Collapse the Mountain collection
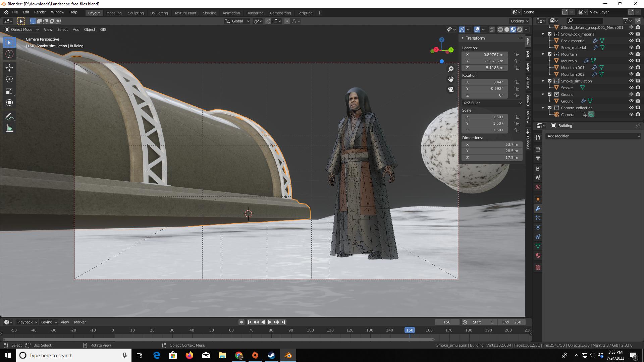Viewport: 644px width, 362px height. coord(543,54)
